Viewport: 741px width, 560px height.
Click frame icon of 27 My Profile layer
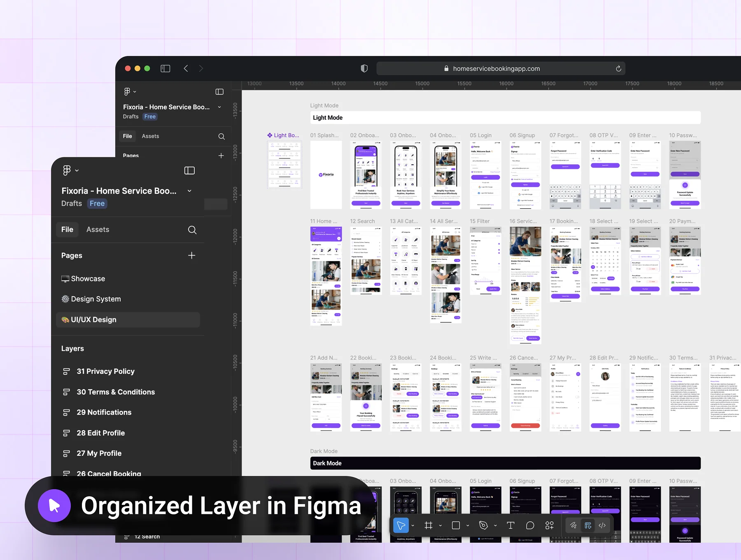[66, 453]
